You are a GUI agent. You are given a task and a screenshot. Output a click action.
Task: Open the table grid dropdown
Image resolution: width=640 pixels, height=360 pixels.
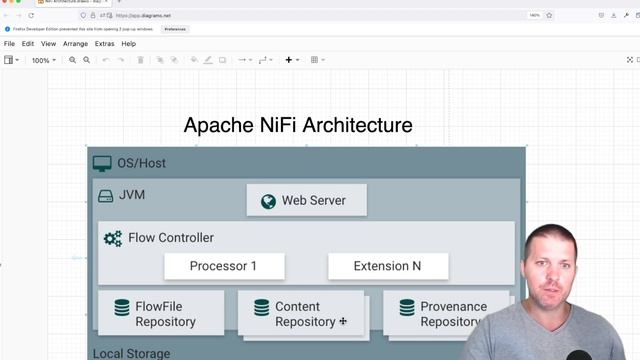point(318,60)
